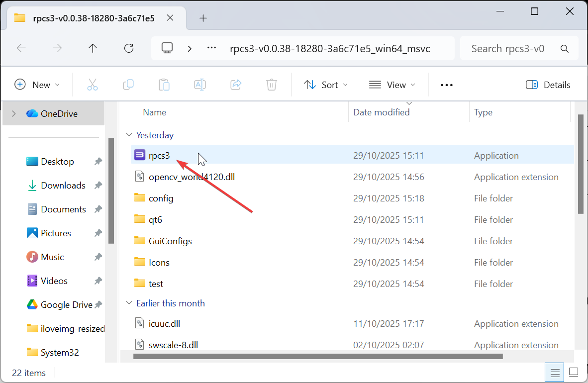Switch to details view layout icon

click(x=555, y=373)
